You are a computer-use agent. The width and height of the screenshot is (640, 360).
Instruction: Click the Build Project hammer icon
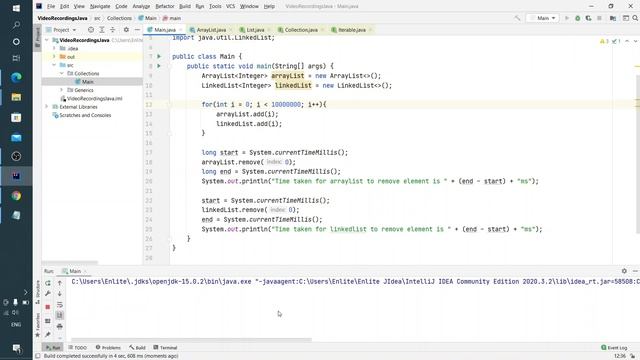[517, 18]
